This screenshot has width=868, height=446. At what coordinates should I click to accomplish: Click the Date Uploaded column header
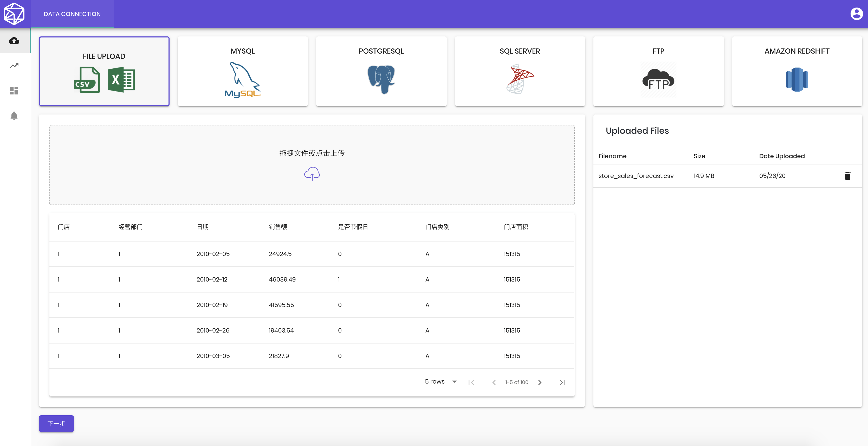click(x=782, y=156)
